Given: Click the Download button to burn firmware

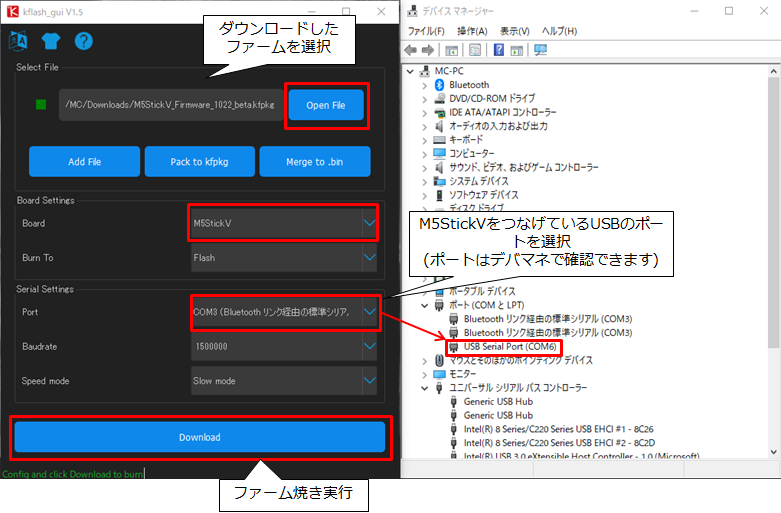Looking at the screenshot, I should tap(200, 437).
